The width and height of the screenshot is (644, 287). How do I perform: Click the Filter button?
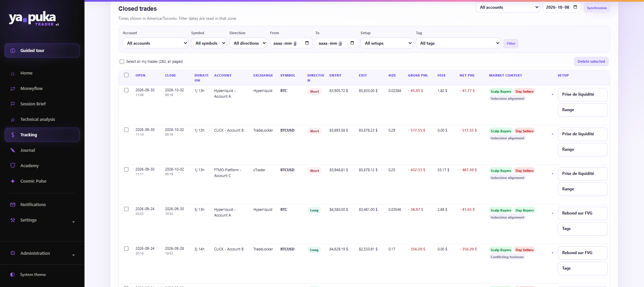pos(511,44)
